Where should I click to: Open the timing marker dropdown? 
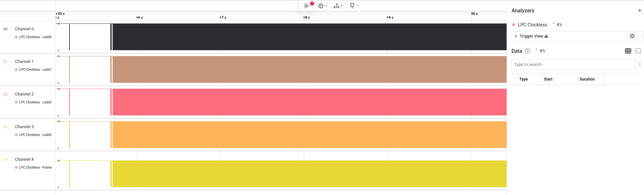click(x=354, y=6)
